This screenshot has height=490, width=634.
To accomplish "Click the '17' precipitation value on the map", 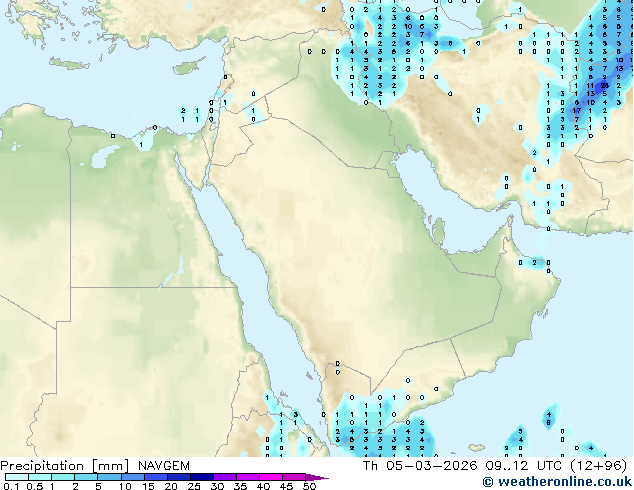I will (x=577, y=110).
